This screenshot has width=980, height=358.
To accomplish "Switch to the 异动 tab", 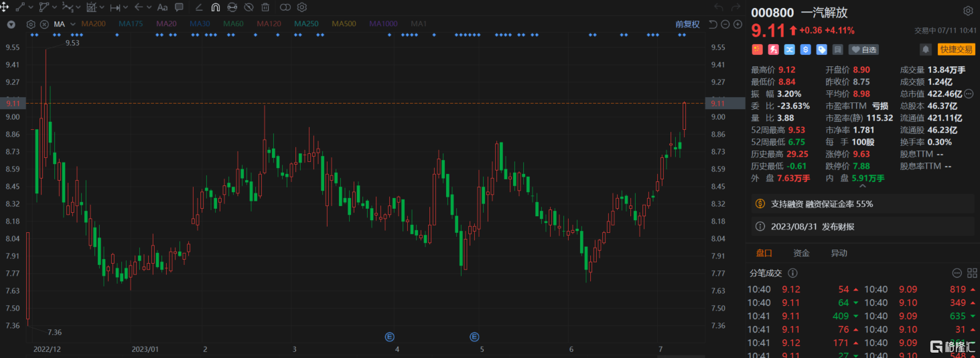I will pos(839,253).
